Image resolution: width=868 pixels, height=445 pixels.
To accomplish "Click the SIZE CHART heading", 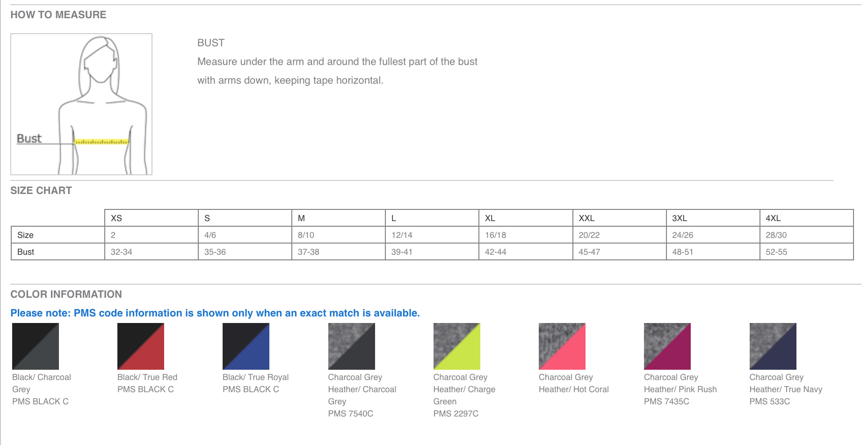I will click(x=41, y=191).
